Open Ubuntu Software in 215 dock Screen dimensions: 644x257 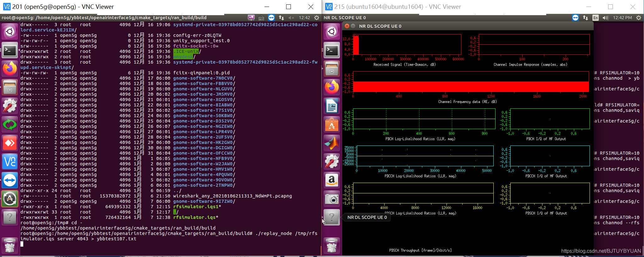(x=332, y=124)
